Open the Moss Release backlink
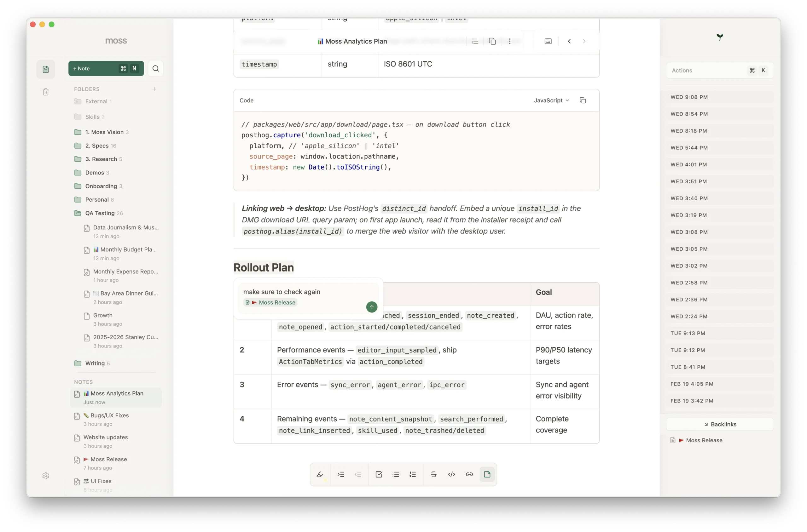Viewport: 807px width, 532px height. click(704, 440)
